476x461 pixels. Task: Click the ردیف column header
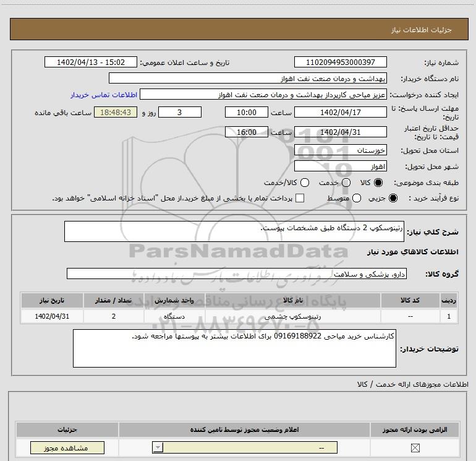tap(449, 300)
